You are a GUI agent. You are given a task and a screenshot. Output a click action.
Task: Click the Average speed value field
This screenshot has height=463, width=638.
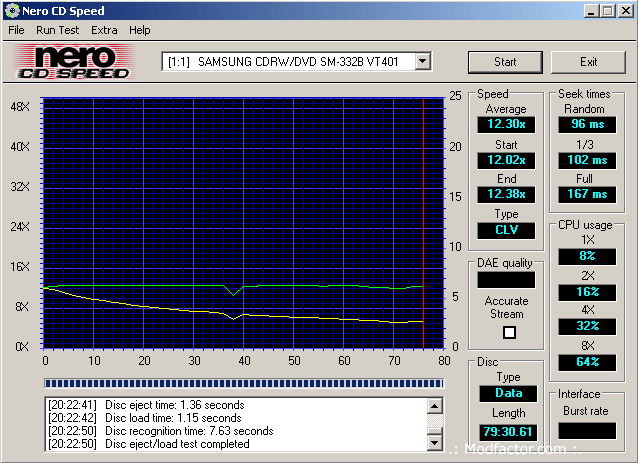(505, 125)
